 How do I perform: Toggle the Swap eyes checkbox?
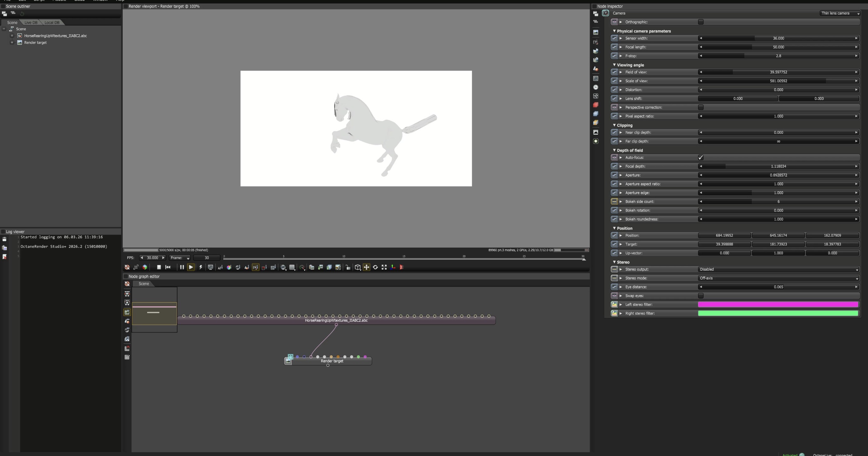[x=701, y=296]
